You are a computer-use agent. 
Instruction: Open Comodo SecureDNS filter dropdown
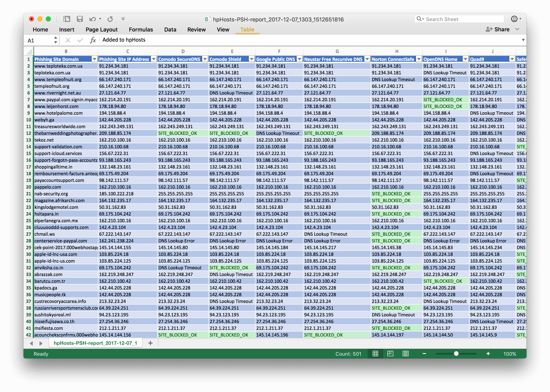coord(205,59)
